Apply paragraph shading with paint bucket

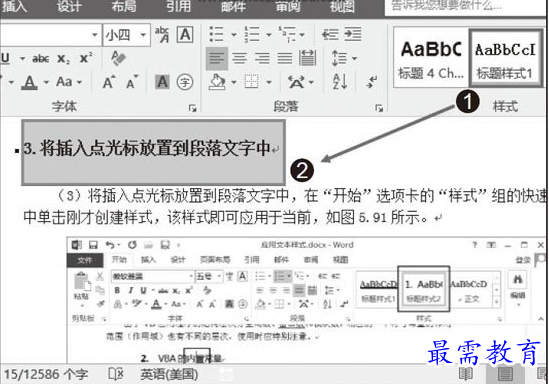(217, 82)
